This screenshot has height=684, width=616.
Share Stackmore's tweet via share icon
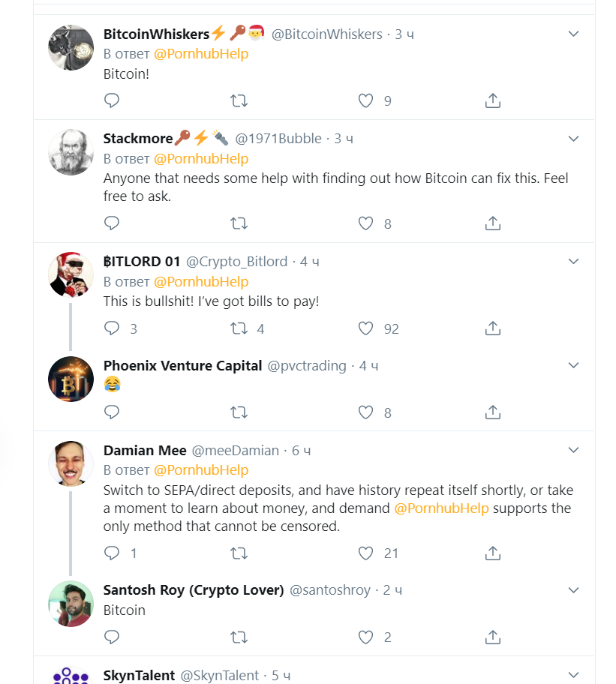click(493, 223)
